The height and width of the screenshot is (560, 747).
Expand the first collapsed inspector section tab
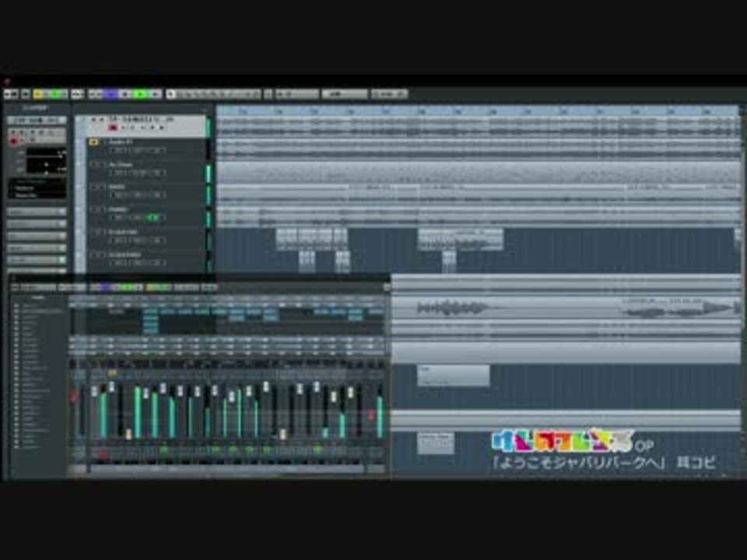(37, 211)
